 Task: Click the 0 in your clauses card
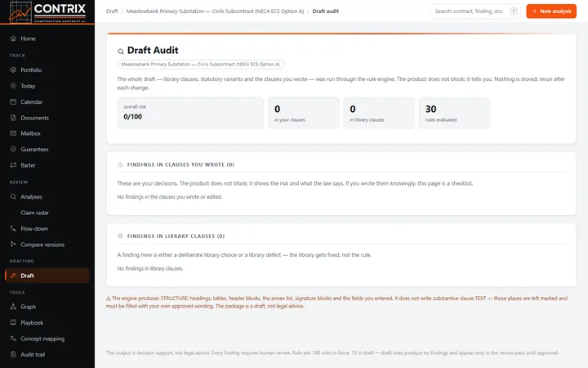click(304, 113)
